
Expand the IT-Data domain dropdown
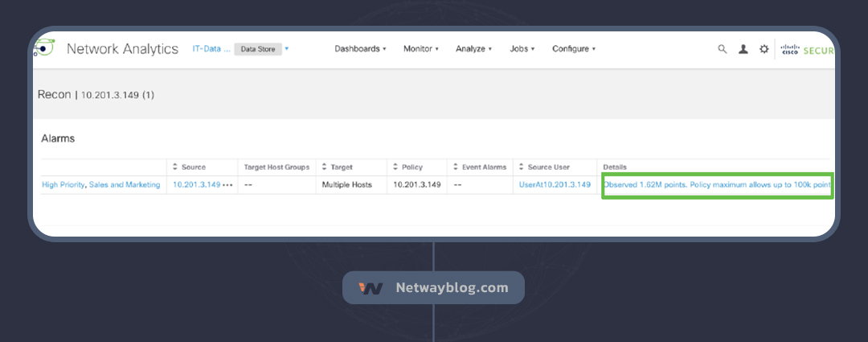(x=287, y=49)
